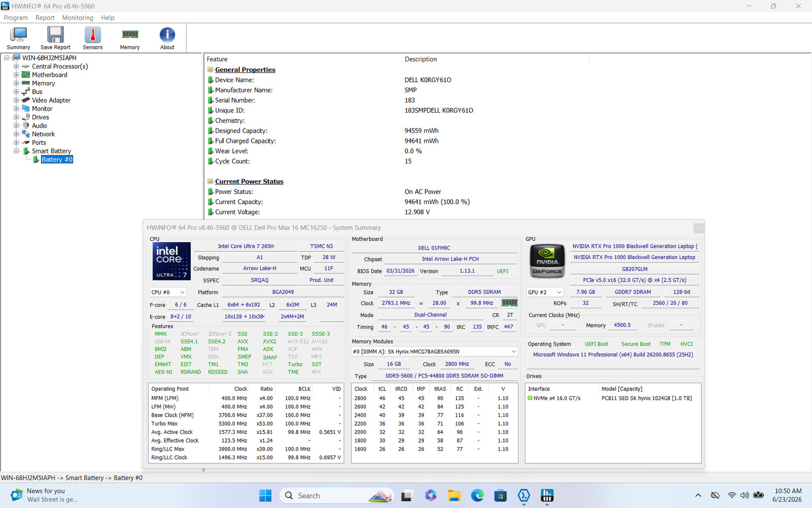This screenshot has width=812, height=508.
Task: Open the memory module DIMM A dropdown
Action: click(434, 352)
